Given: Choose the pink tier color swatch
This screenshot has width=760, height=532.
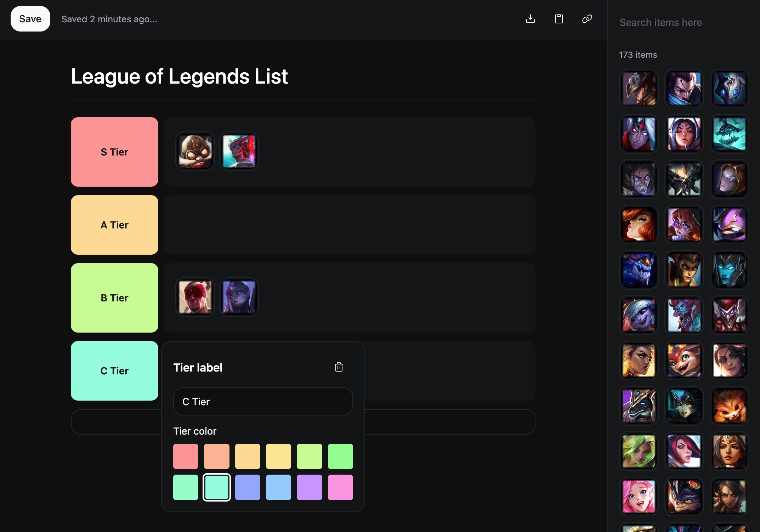Looking at the screenshot, I should click(340, 487).
